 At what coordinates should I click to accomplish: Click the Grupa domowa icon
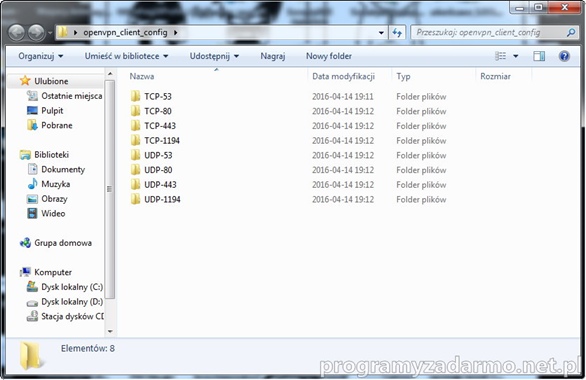[x=25, y=243]
